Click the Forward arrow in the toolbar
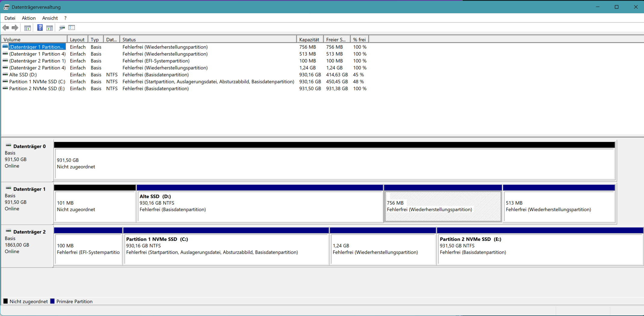This screenshot has width=644, height=316. [15, 28]
